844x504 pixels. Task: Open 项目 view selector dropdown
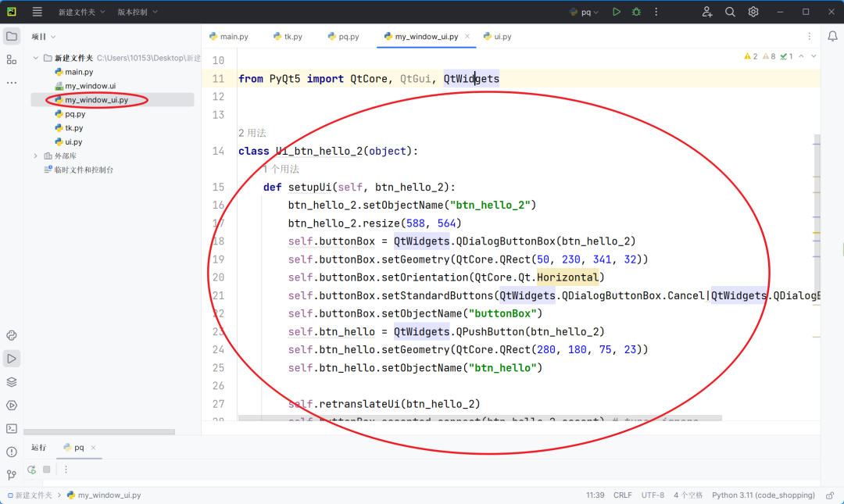44,37
